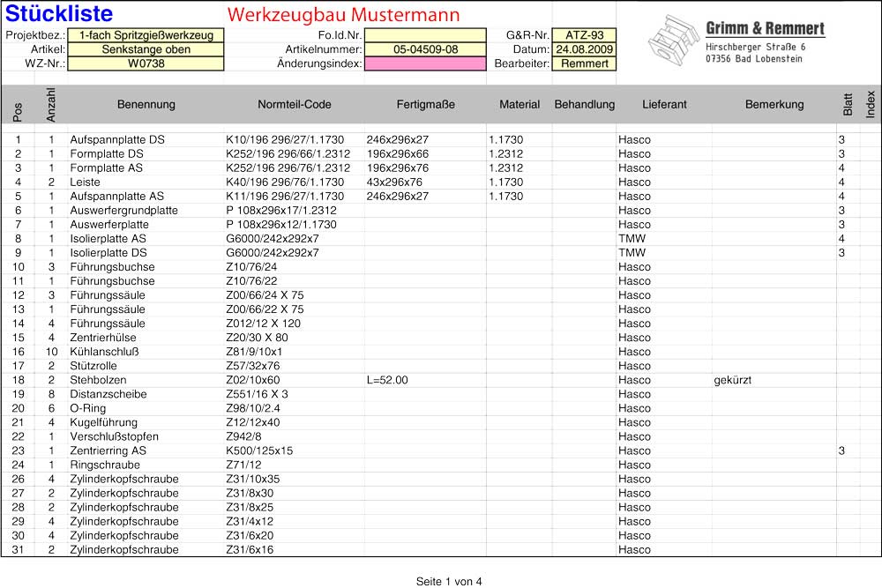Image resolution: width=882 pixels, height=588 pixels.
Task: Select the Artikelnummer field 05-04509-08
Action: coord(425,49)
